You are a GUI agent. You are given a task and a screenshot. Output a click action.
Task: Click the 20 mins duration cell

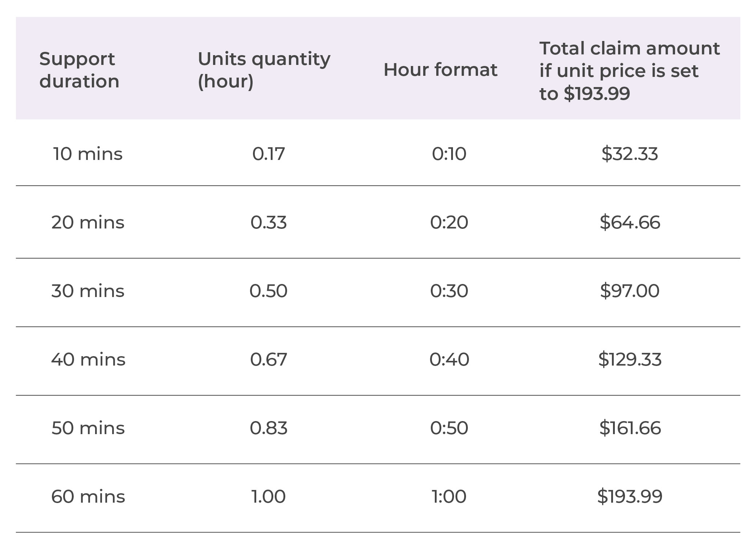coord(88,222)
